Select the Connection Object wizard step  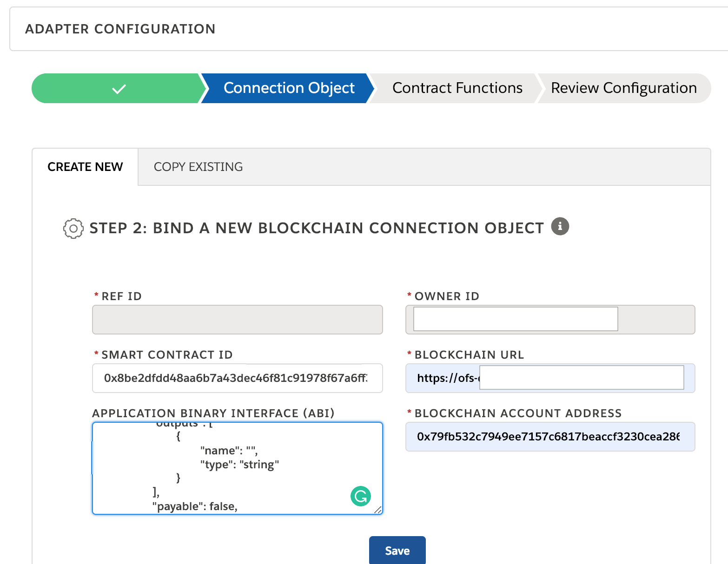coord(288,88)
